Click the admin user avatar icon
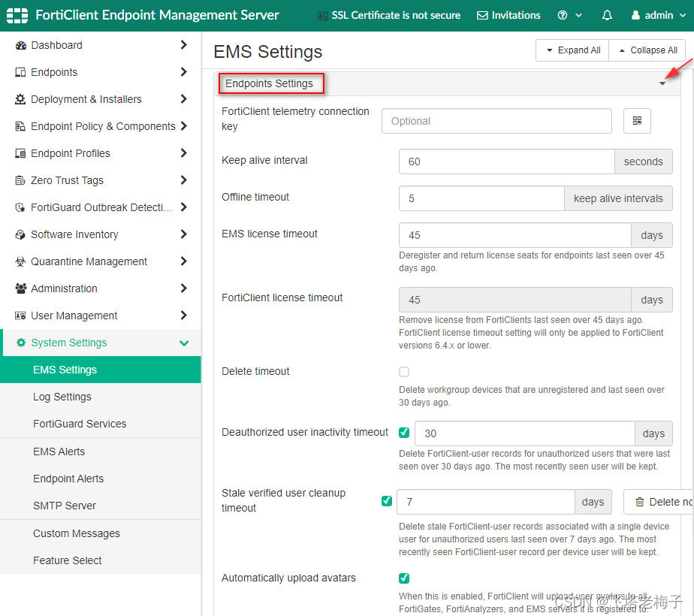This screenshot has width=694, height=616. (635, 16)
